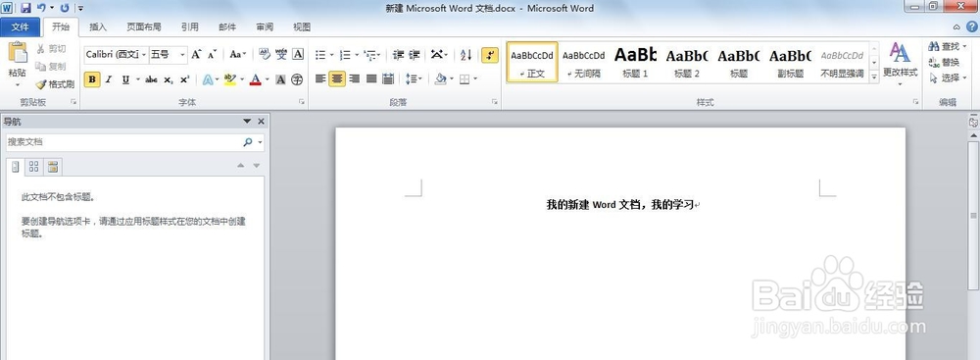Open Word Help with the question mark icon
This screenshot has width=980, height=360.
pos(972,26)
